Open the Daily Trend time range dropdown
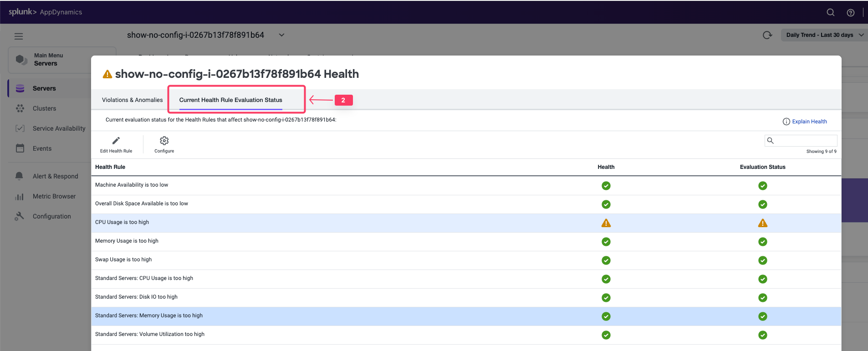 [x=824, y=35]
